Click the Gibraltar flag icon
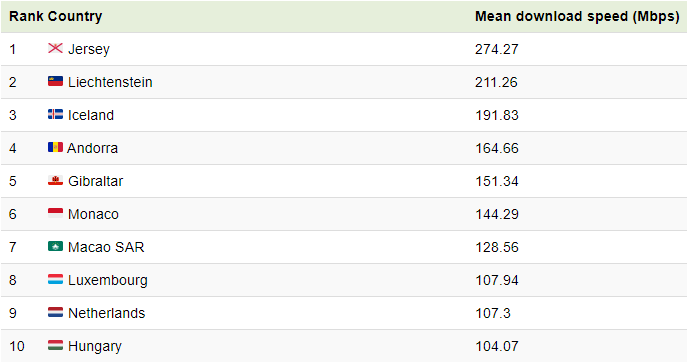The image size is (688, 364). tap(55, 180)
